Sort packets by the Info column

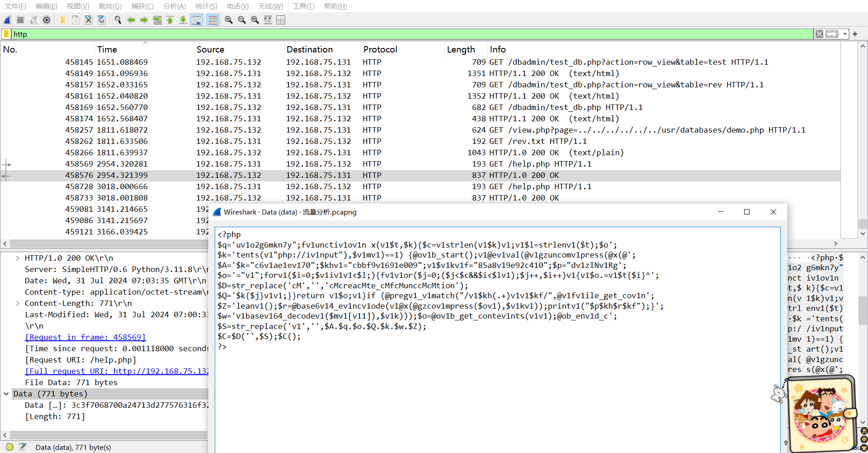665,49
